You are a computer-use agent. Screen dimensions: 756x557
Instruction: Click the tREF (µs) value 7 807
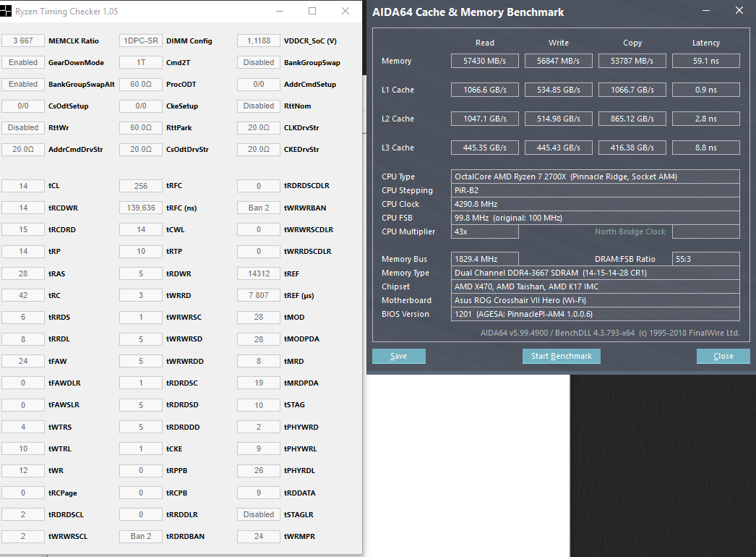click(x=259, y=295)
